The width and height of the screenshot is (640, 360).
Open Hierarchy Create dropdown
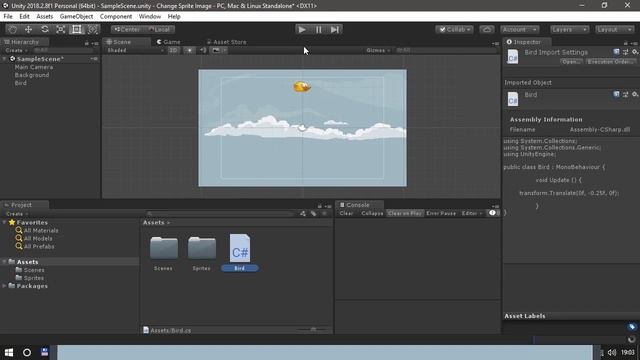16,50
